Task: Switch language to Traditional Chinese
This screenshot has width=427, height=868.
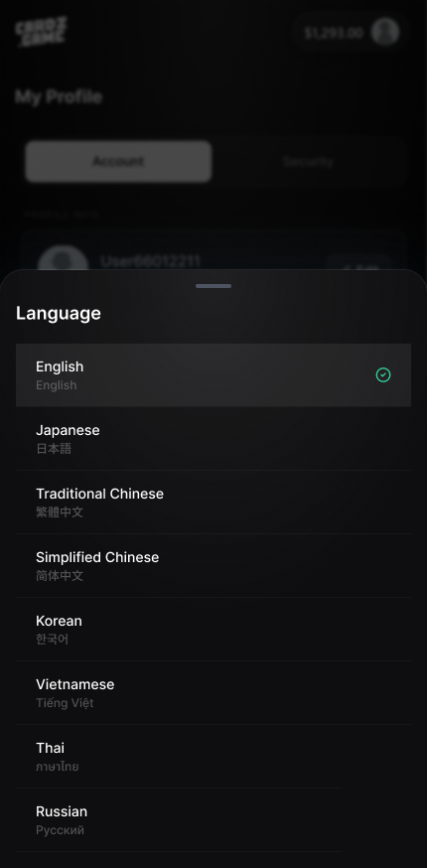Action: [x=213, y=503]
